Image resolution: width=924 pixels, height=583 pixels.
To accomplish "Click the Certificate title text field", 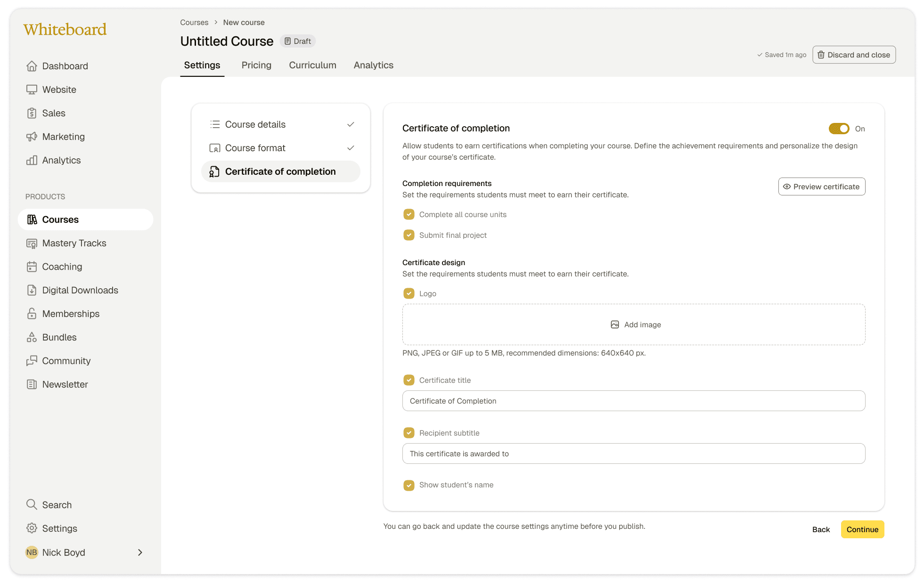I will [x=634, y=401].
